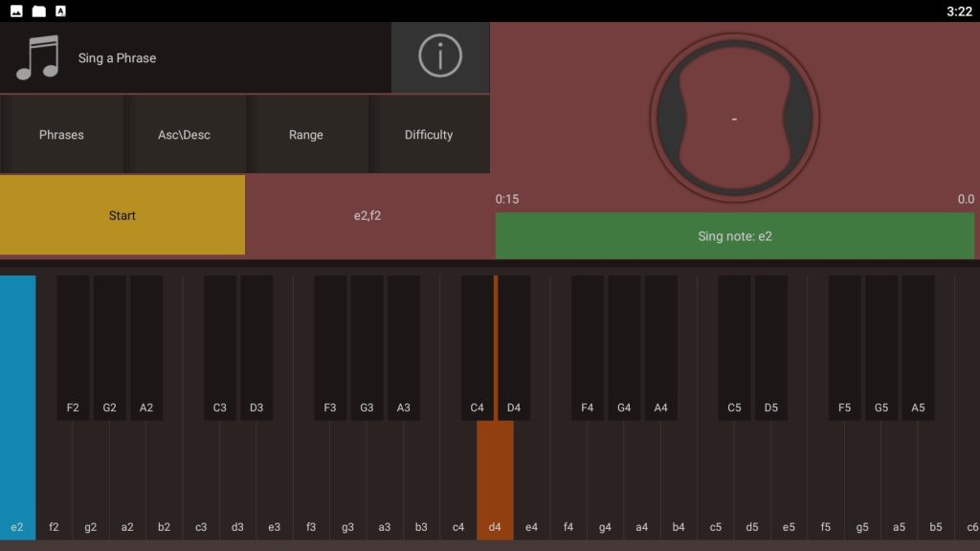Play the g2 white key
The image size is (980, 551).
click(91, 480)
